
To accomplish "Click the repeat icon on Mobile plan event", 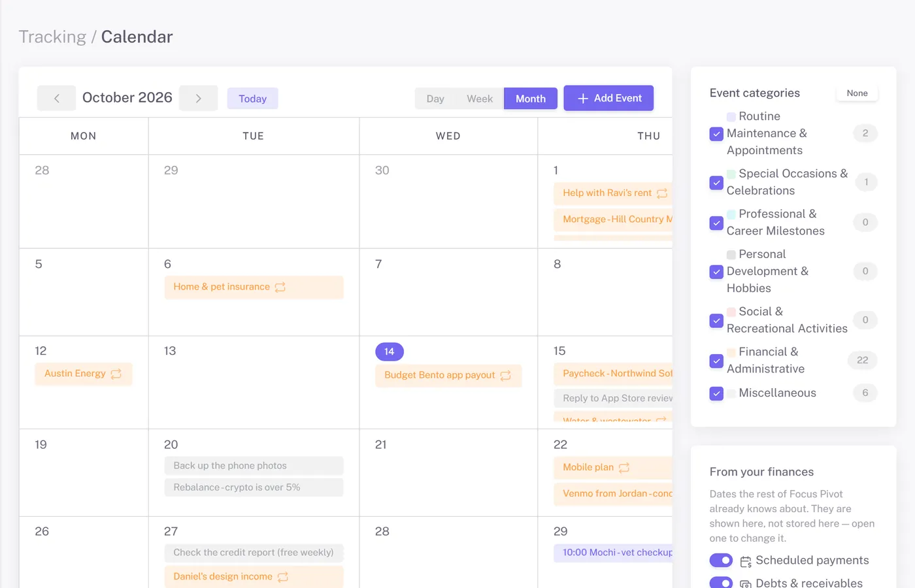I will click(x=624, y=468).
